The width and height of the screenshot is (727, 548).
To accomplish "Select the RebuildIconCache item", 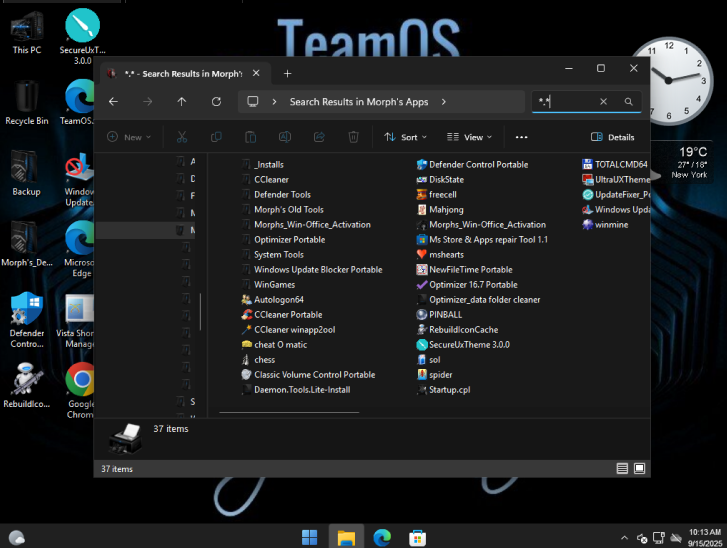I will tap(458, 330).
